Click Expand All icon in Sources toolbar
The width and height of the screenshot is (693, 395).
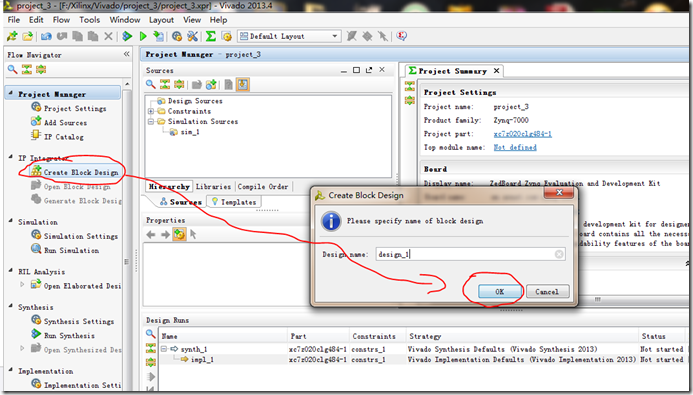[179, 84]
